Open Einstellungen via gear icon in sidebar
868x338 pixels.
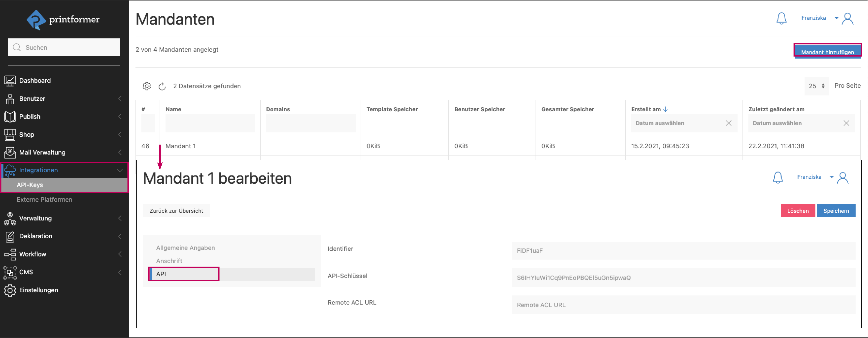coord(10,290)
